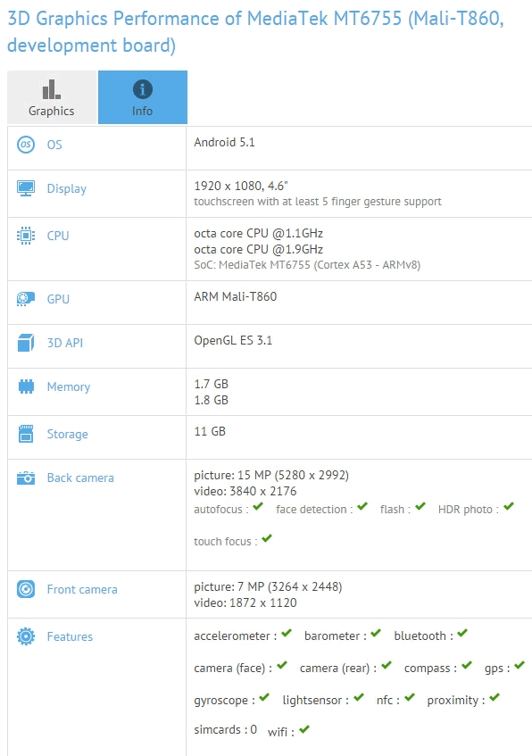This screenshot has width=532, height=756.
Task: Click picture: 15 MP (5280 x 2992)
Action: 271,476
